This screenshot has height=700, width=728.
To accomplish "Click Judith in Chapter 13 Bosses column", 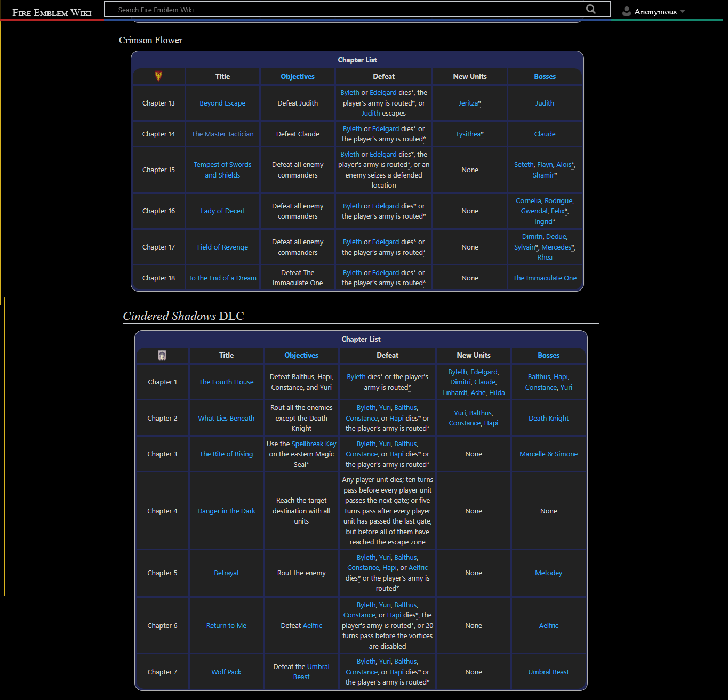I will 545,103.
